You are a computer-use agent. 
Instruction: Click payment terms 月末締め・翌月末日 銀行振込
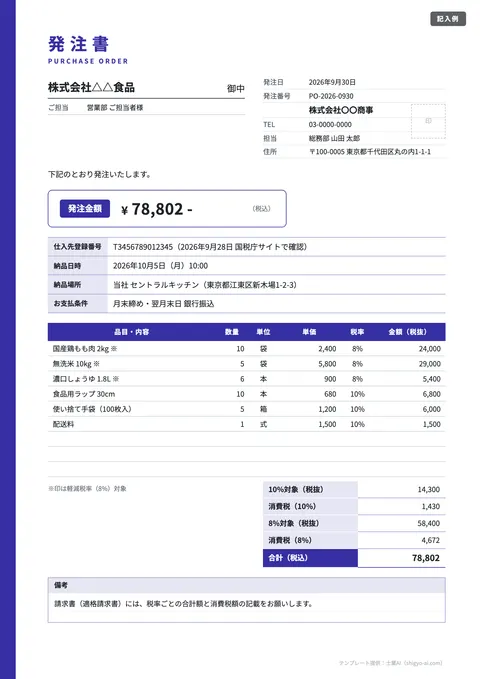[163, 304]
